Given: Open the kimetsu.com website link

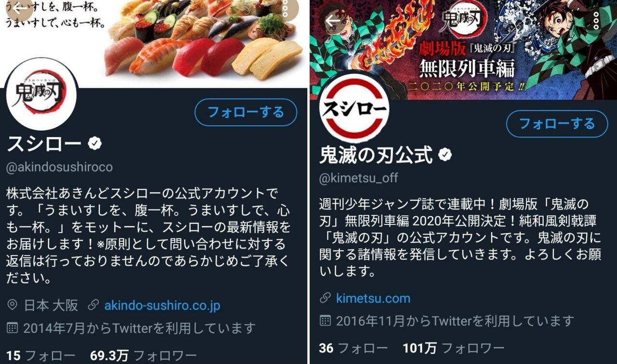Looking at the screenshot, I should click(x=373, y=299).
